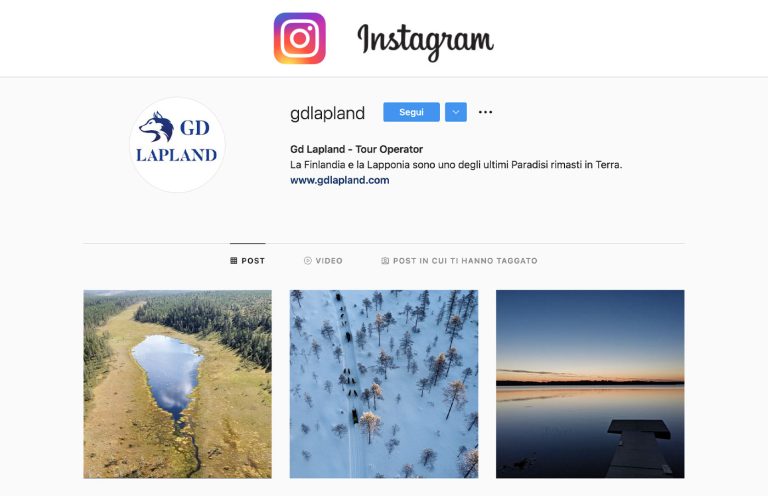Open the GD Lapland profile picture
This screenshot has height=496, width=768.
click(177, 144)
